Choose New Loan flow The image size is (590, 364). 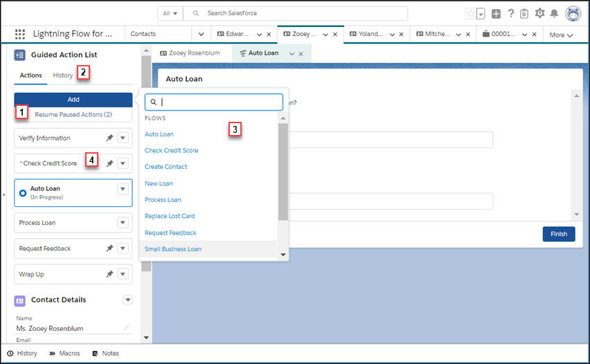pos(159,183)
